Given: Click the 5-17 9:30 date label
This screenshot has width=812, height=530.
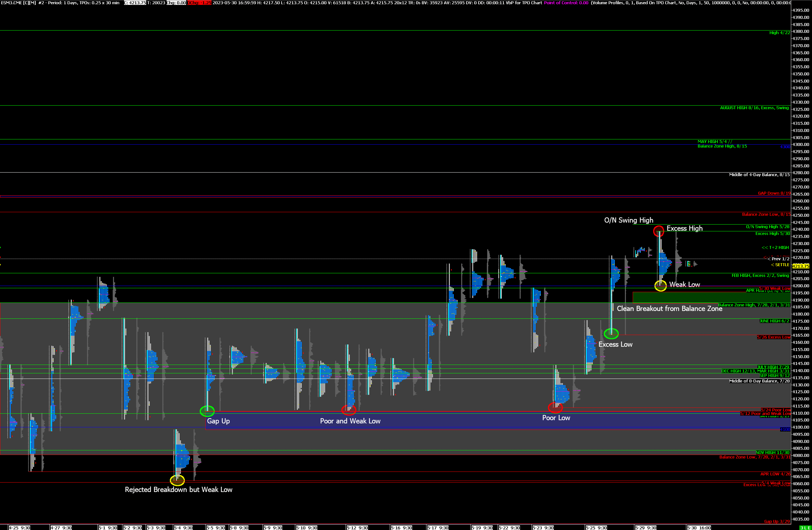Looking at the screenshot, I should pos(438,528).
